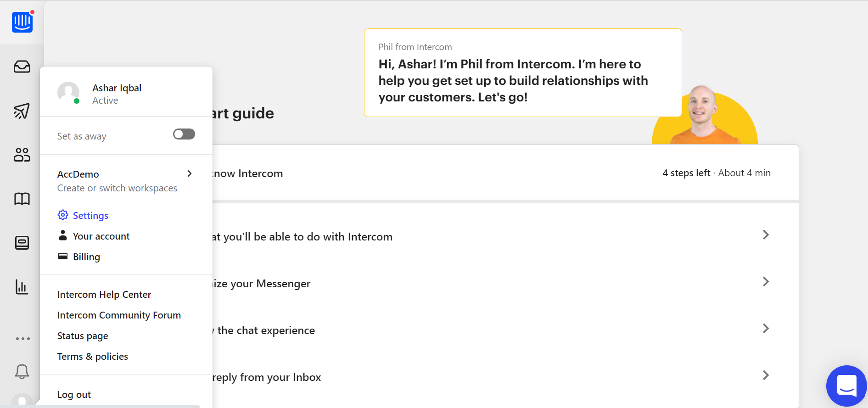Open the Contacts people icon
The image size is (868, 408).
click(x=22, y=155)
